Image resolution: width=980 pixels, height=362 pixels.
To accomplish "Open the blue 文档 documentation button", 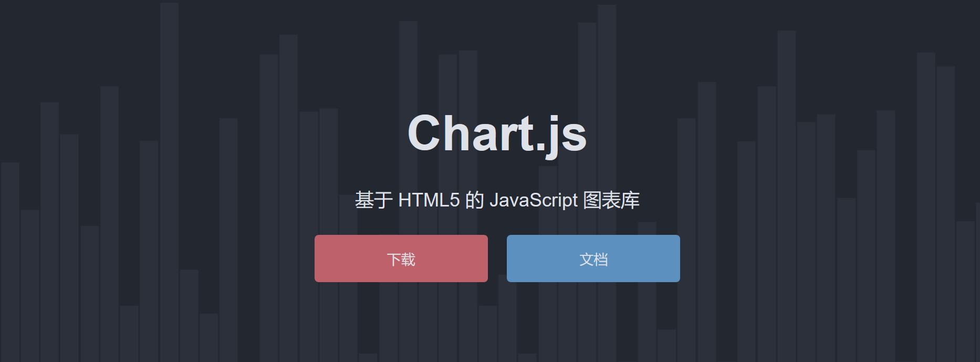I will (x=593, y=258).
